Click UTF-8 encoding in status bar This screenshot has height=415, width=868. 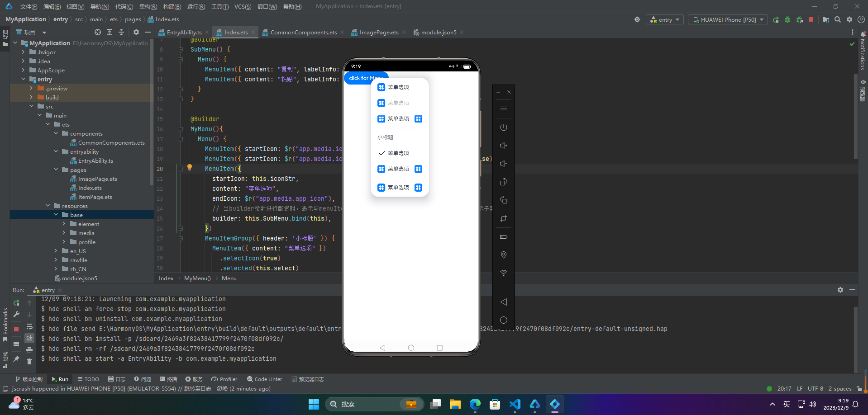[x=816, y=389]
